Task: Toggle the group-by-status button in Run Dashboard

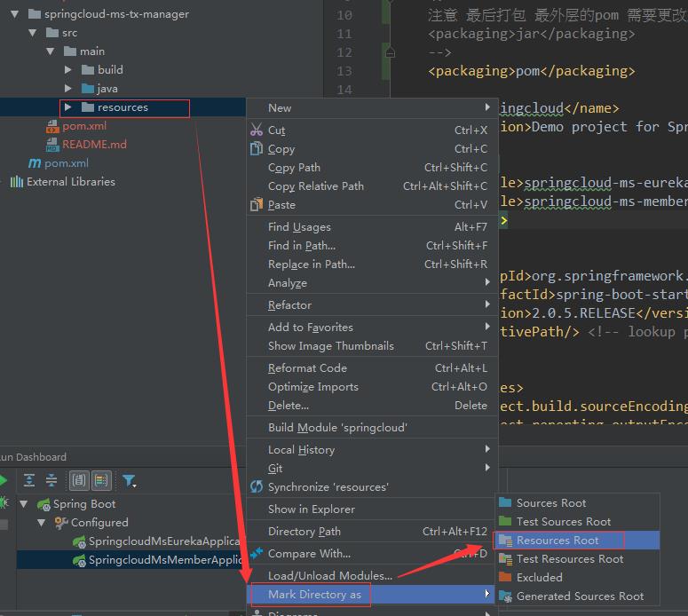Action: [x=101, y=480]
